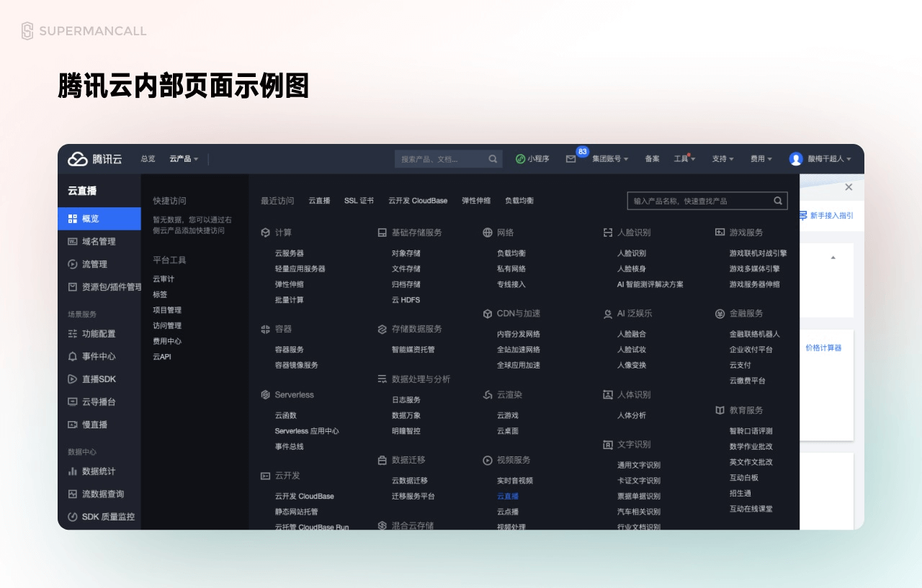
Task: Click the 直播SDK sidebar icon
Action: [x=72, y=379]
